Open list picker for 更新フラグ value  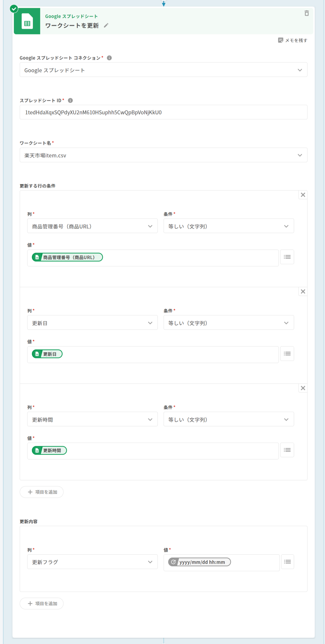click(x=287, y=562)
